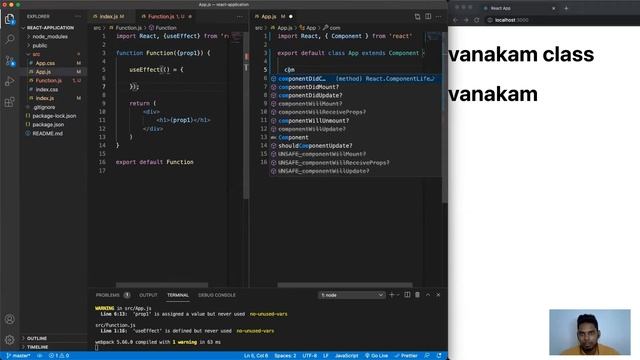Open more actions for left editor group

[240, 17]
